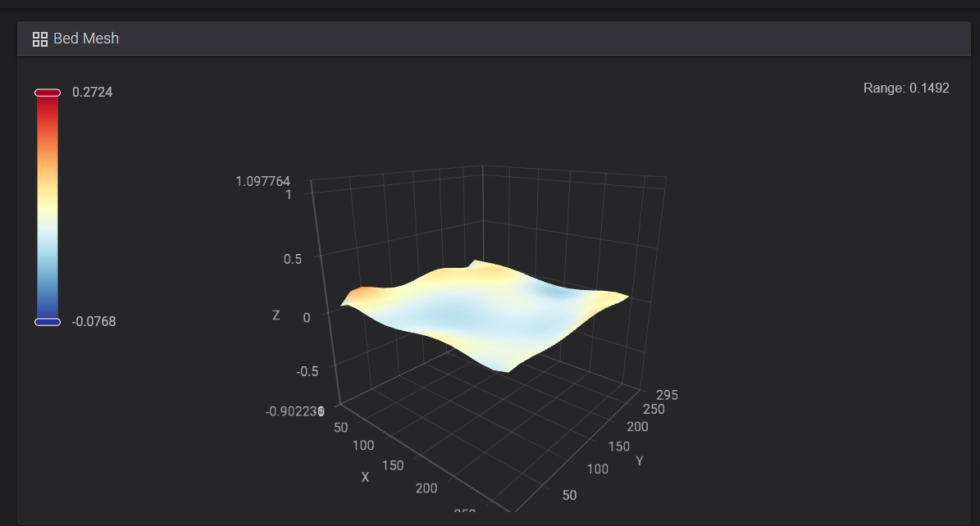Click the -0.0768 minimum value label
Image resolution: width=980 pixels, height=526 pixels.
pos(93,322)
